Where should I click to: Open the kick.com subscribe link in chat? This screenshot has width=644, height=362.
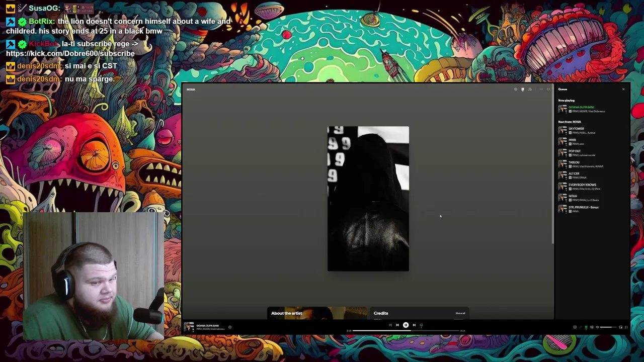point(70,53)
